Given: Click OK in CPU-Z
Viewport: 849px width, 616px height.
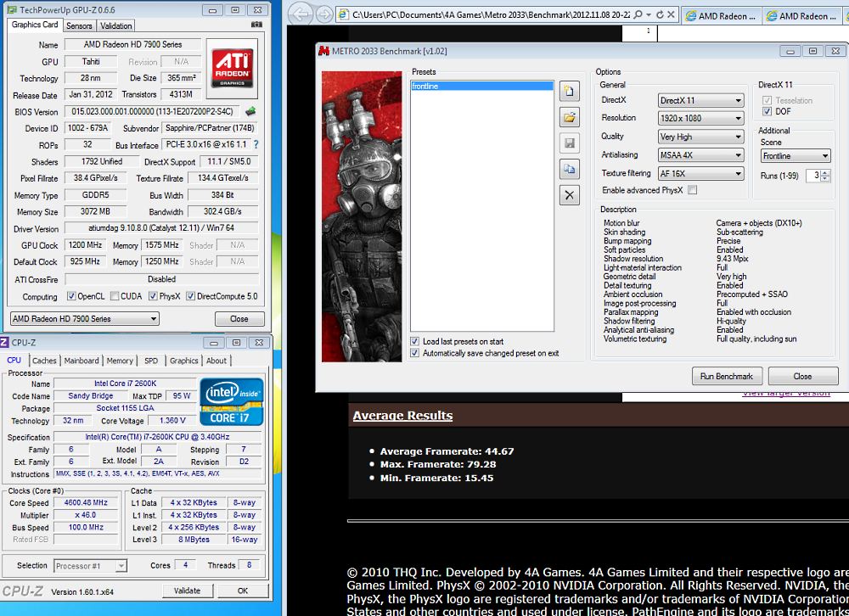Looking at the screenshot, I should tap(243, 591).
